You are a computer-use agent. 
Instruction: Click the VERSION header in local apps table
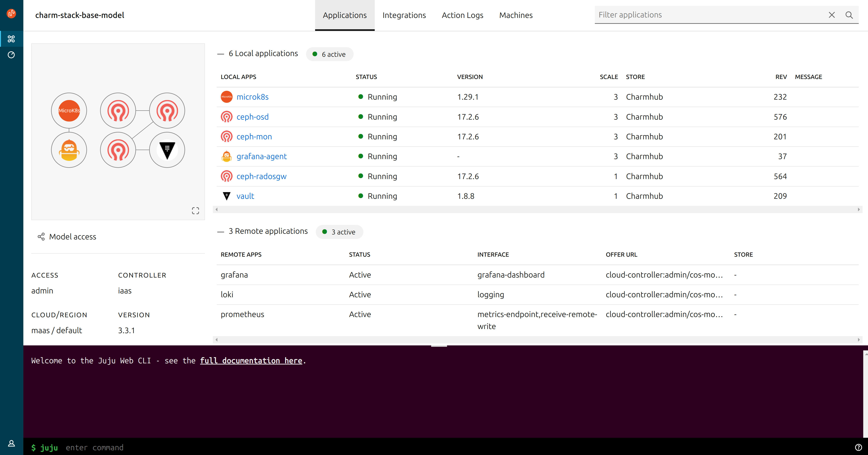click(x=470, y=77)
